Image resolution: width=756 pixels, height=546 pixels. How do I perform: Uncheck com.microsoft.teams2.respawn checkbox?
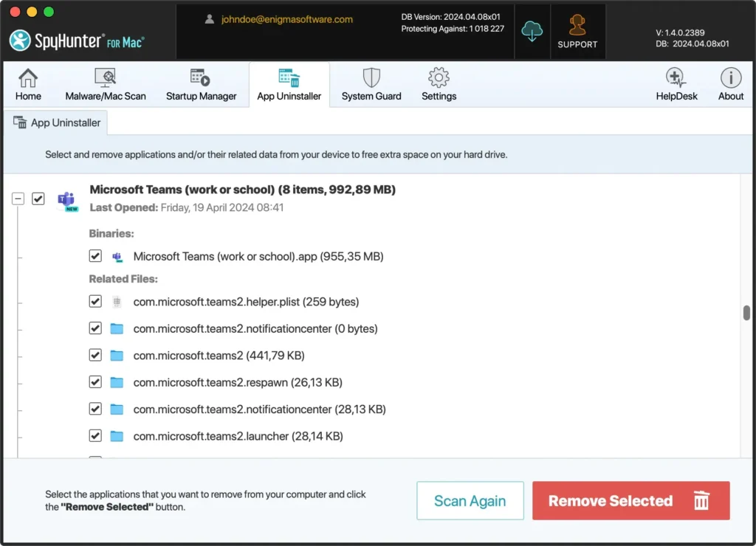coord(95,382)
